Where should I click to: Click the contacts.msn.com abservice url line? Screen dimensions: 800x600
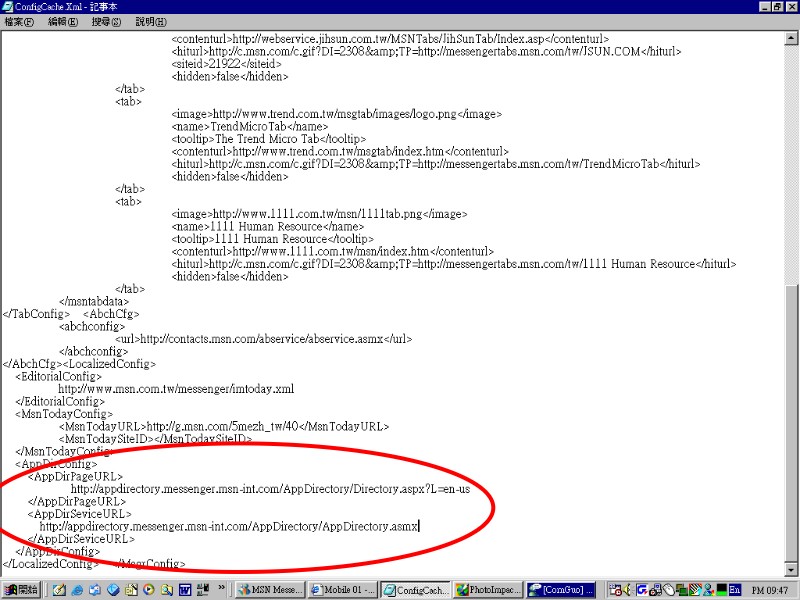coord(263,339)
